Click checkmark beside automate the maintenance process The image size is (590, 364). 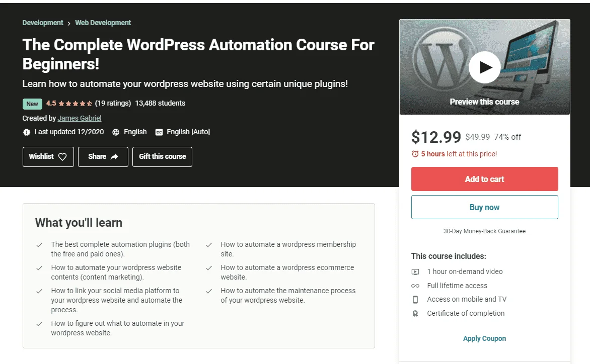point(209,291)
